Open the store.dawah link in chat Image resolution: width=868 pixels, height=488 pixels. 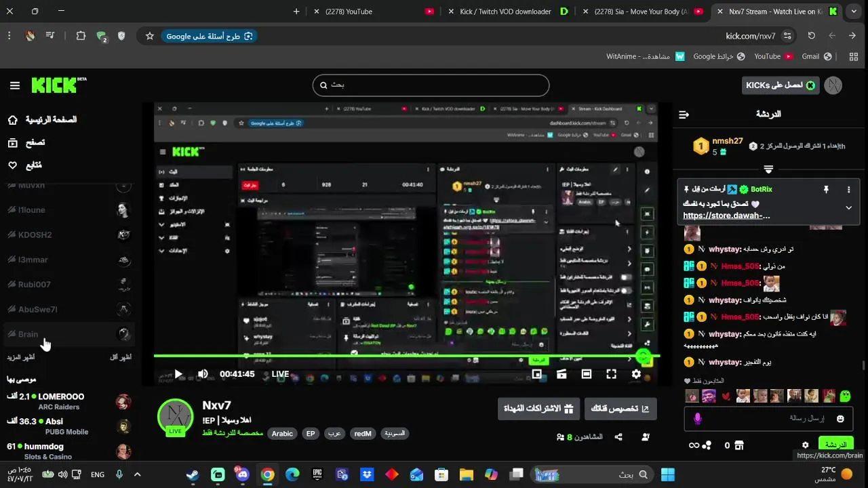coord(726,216)
